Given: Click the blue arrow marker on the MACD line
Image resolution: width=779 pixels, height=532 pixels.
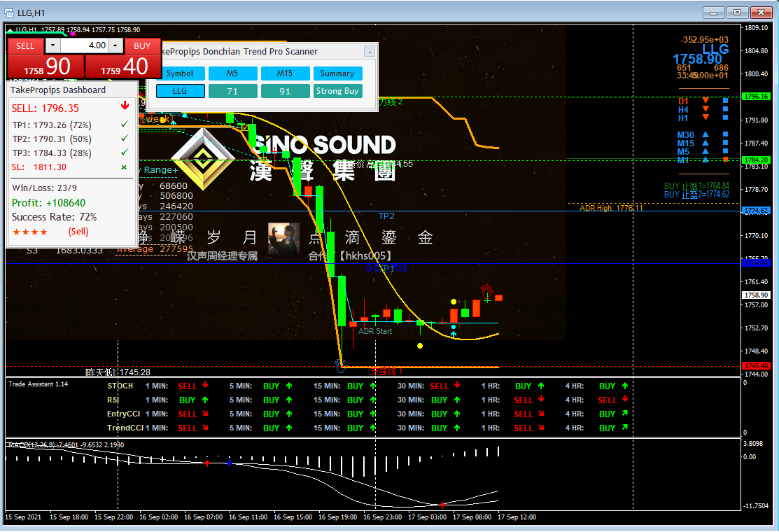Looking at the screenshot, I should pos(229,463).
